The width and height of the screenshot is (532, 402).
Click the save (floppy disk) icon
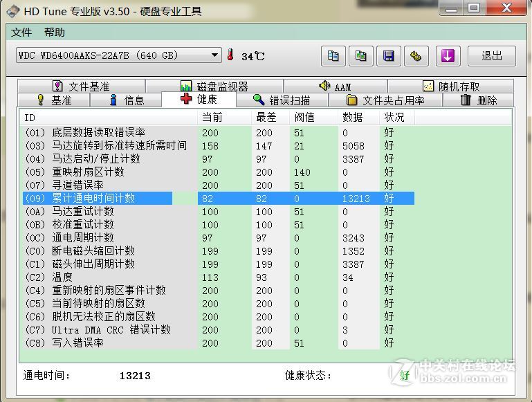[x=389, y=56]
